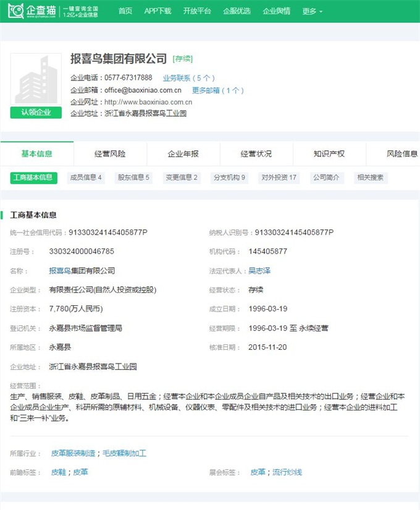
Task: Click the [存续] status label by company title
Action: pyautogui.click(x=183, y=59)
